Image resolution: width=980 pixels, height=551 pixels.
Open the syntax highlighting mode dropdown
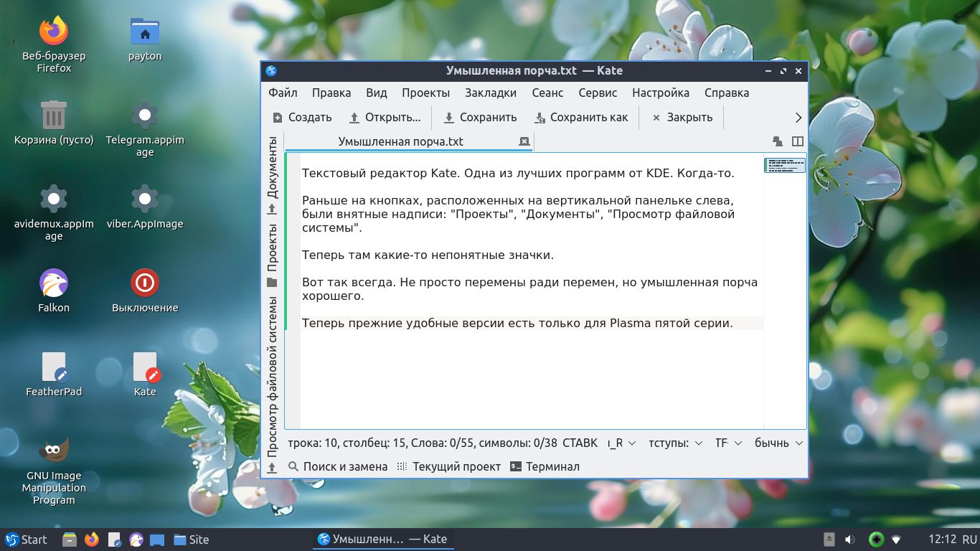click(x=778, y=443)
